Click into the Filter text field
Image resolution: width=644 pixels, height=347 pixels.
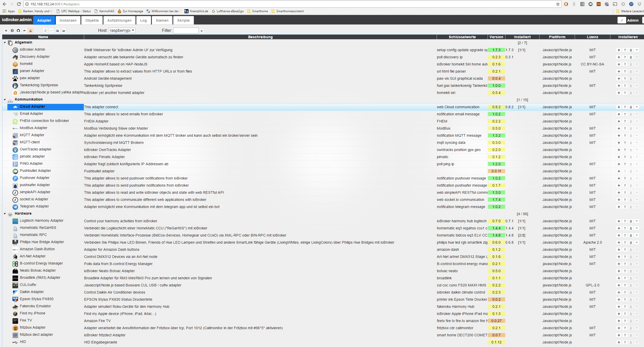(186, 31)
